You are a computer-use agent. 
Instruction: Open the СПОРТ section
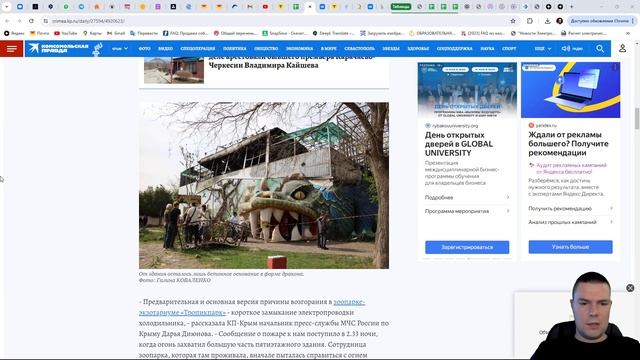pos(509,49)
